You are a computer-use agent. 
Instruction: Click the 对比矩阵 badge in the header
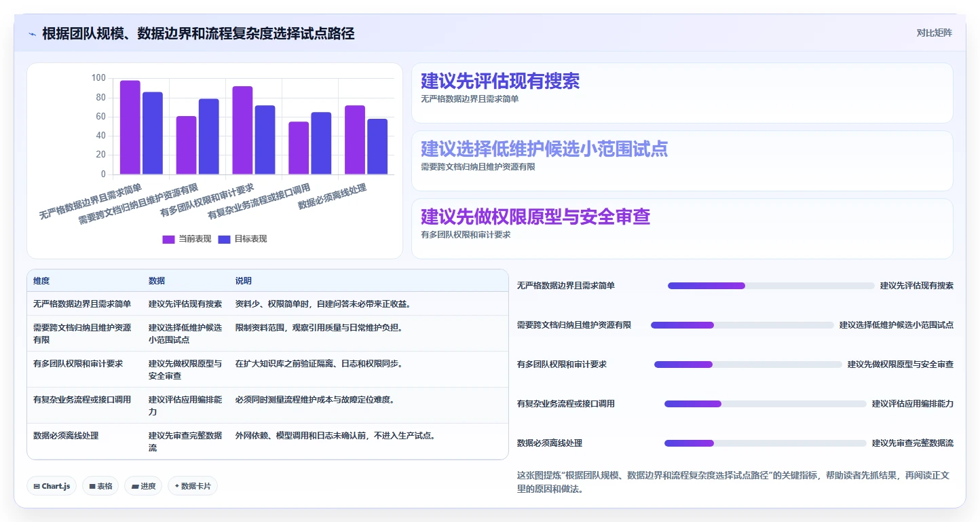(934, 33)
